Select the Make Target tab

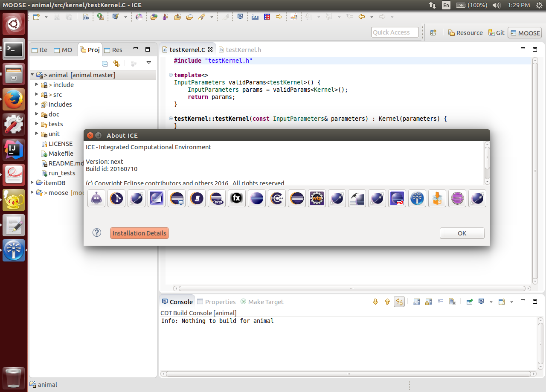(262, 302)
